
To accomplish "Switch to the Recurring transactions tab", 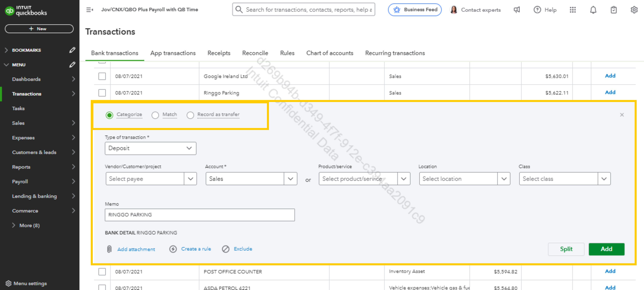I will click(x=395, y=53).
